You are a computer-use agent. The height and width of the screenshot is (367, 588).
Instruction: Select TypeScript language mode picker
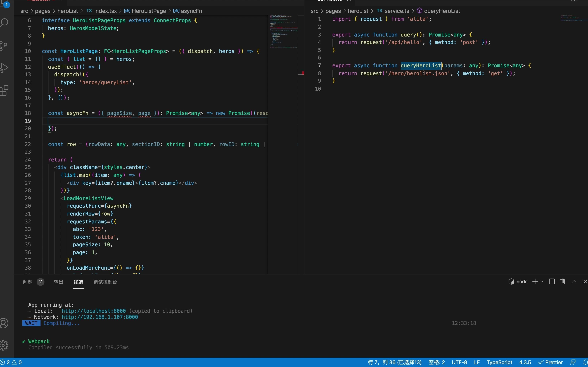[499, 362]
